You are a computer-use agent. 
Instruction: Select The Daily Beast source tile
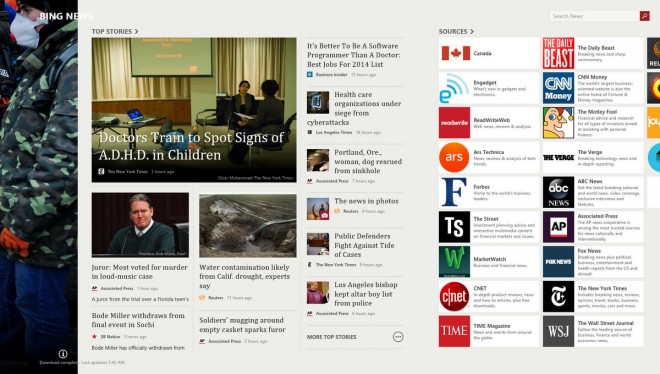pyautogui.click(x=593, y=53)
